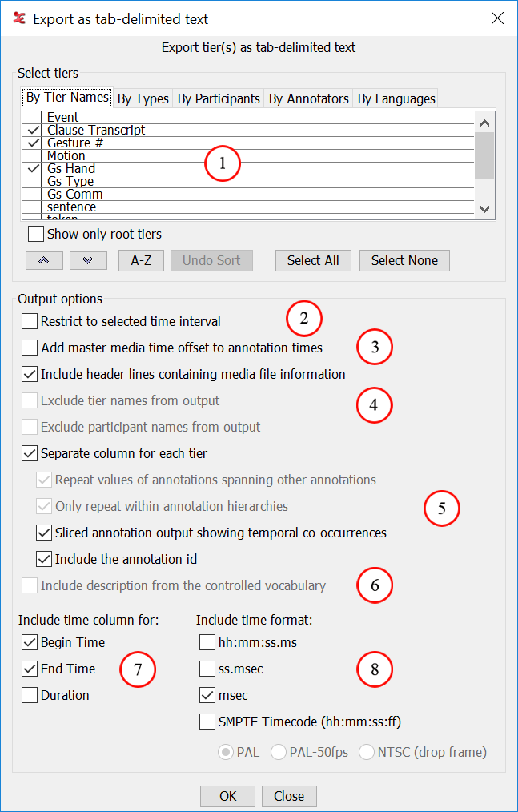The image size is (518, 812).
Task: Open the By Participants tab
Action: click(x=219, y=98)
